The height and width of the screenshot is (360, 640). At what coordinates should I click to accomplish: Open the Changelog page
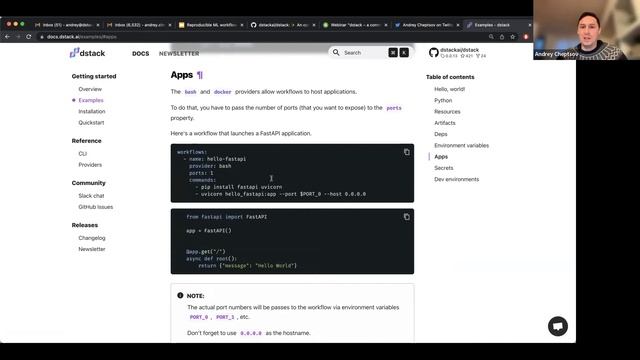92,238
